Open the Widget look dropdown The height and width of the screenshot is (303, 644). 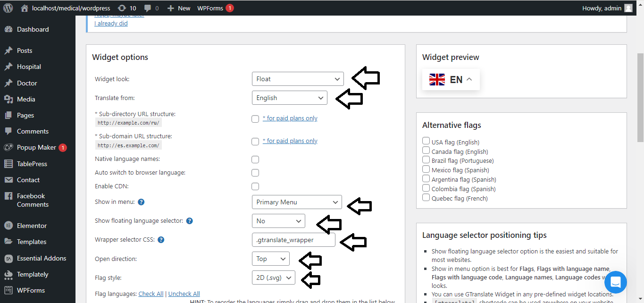tap(298, 79)
